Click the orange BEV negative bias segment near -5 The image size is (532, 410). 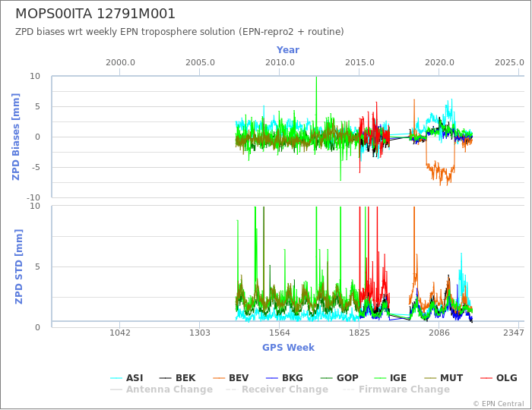440,172
